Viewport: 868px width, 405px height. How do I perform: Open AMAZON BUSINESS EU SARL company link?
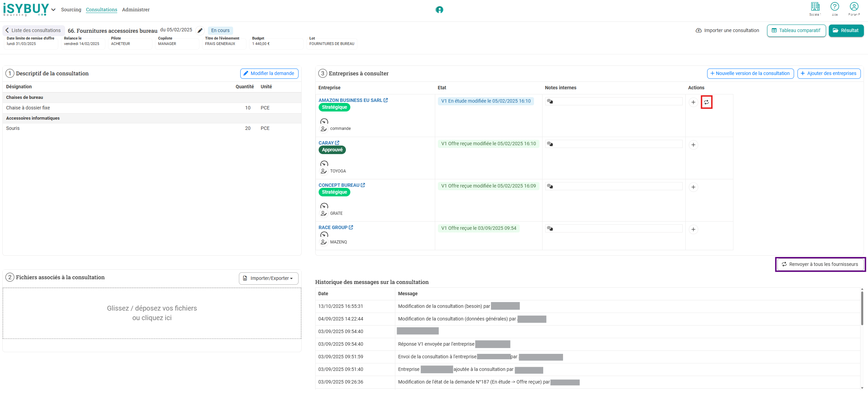tap(350, 100)
